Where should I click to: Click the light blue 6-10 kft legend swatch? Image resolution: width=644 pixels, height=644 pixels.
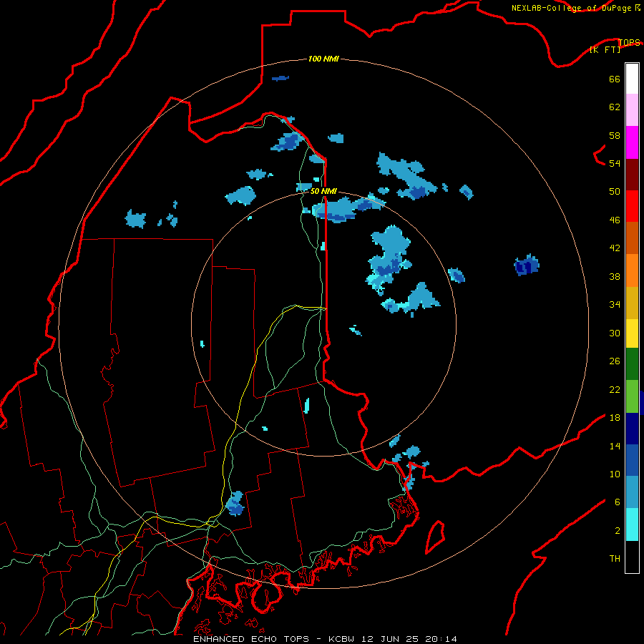[632, 492]
